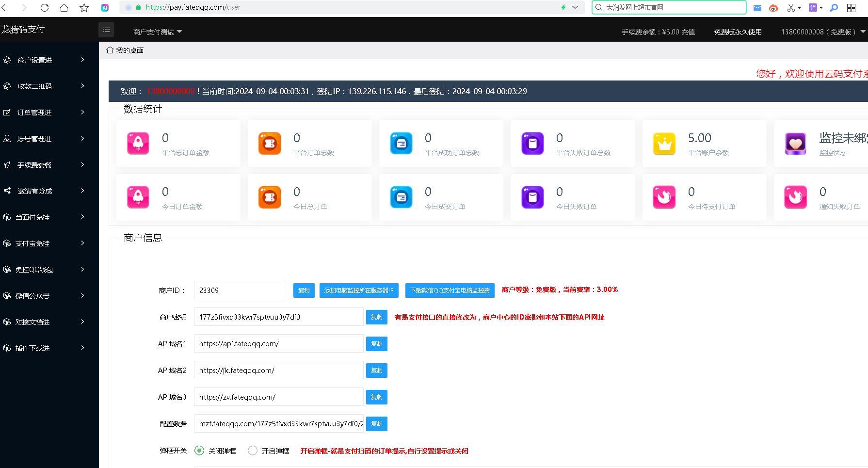Click the 今日成交订单 blue icon

click(402, 197)
